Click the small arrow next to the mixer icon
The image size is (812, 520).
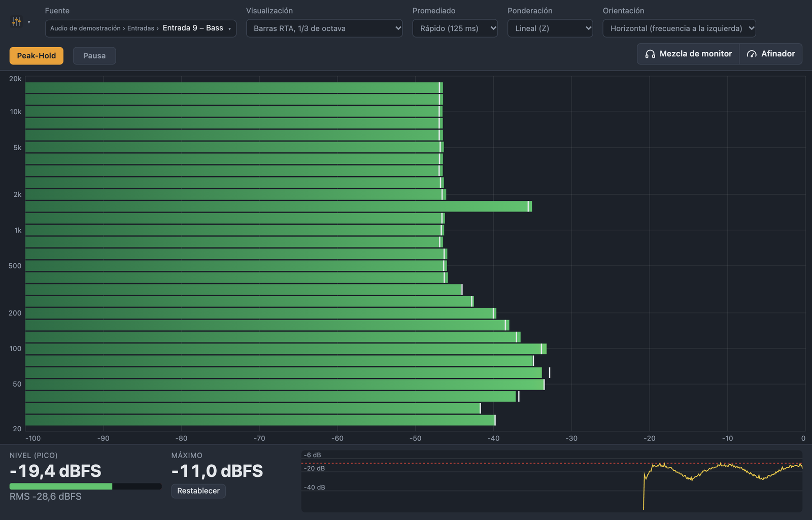coord(29,22)
